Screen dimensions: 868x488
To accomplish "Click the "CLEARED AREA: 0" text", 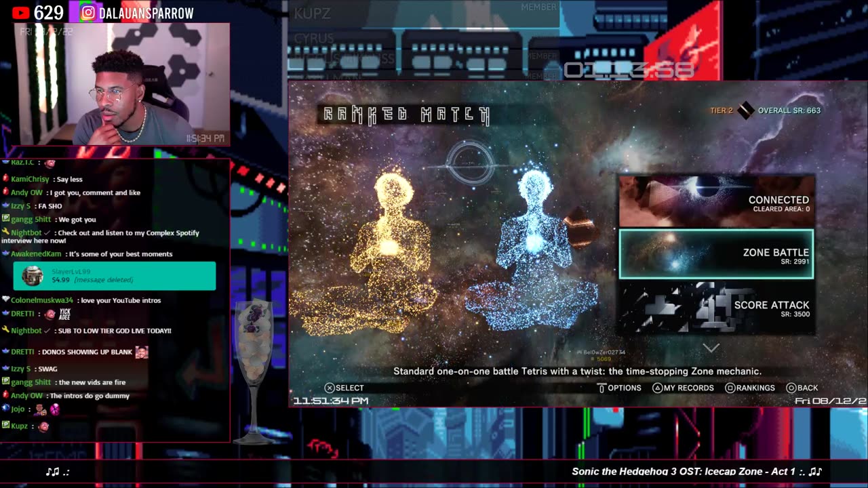I will tap(781, 209).
